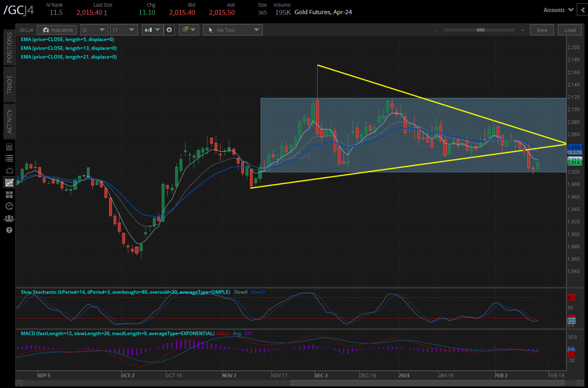This screenshot has height=388, width=588.
Task: Open the D timeframe dropdown
Action: click(x=94, y=30)
